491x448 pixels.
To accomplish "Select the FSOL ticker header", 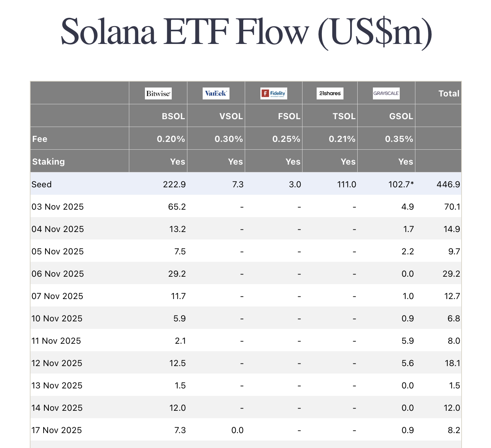I will click(289, 116).
